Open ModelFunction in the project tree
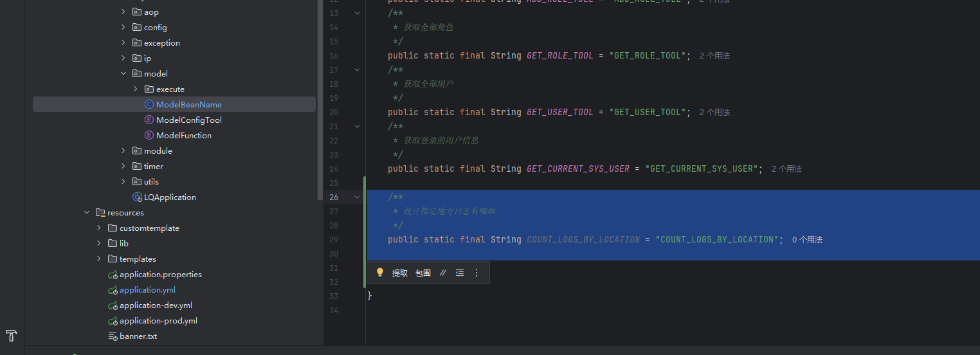This screenshot has width=980, height=355. click(183, 136)
